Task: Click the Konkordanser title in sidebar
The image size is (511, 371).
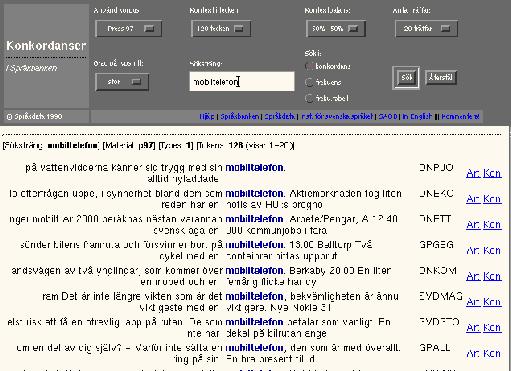Action: click(46, 46)
